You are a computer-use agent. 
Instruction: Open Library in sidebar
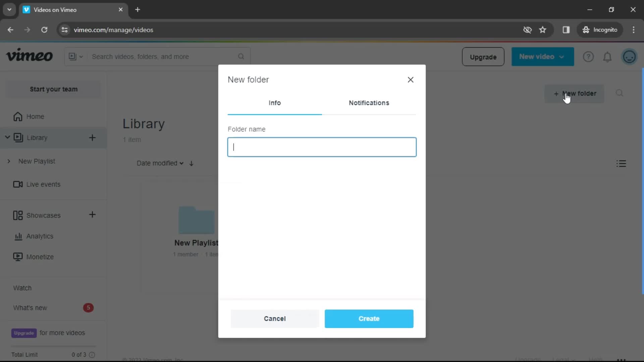coord(37,138)
